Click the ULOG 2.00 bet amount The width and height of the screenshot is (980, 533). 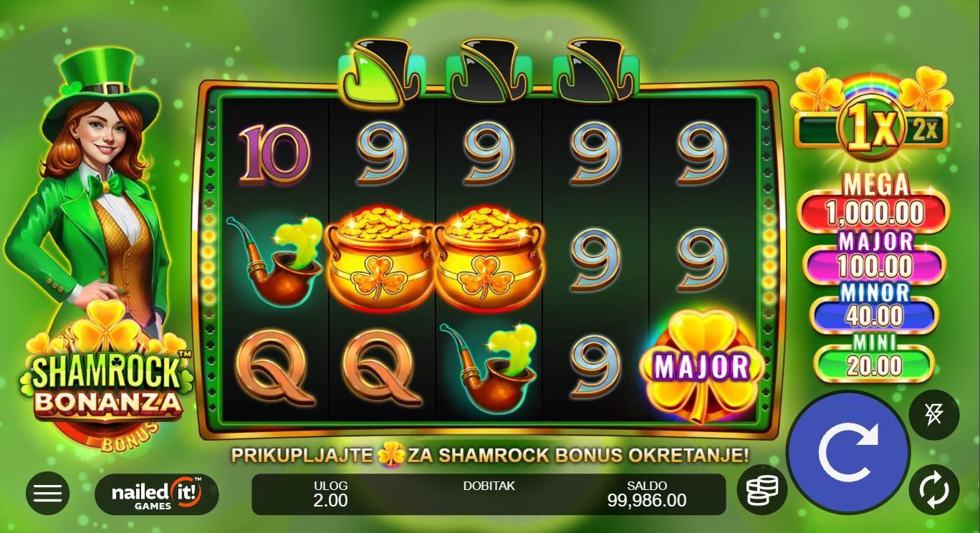tap(330, 494)
